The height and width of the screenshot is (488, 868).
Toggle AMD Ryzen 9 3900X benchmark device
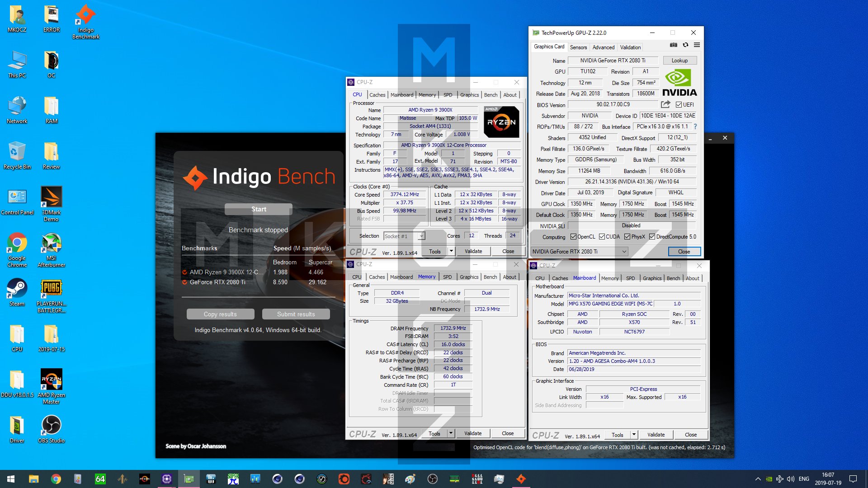coord(184,272)
